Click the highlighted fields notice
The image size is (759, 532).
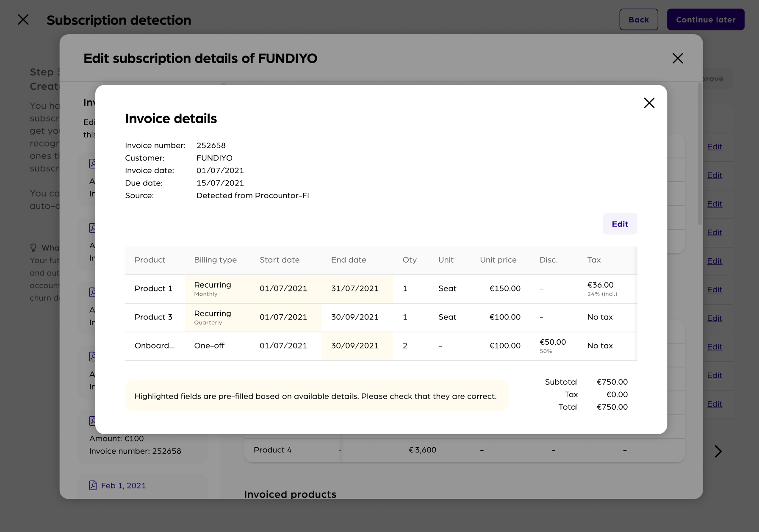point(316,396)
